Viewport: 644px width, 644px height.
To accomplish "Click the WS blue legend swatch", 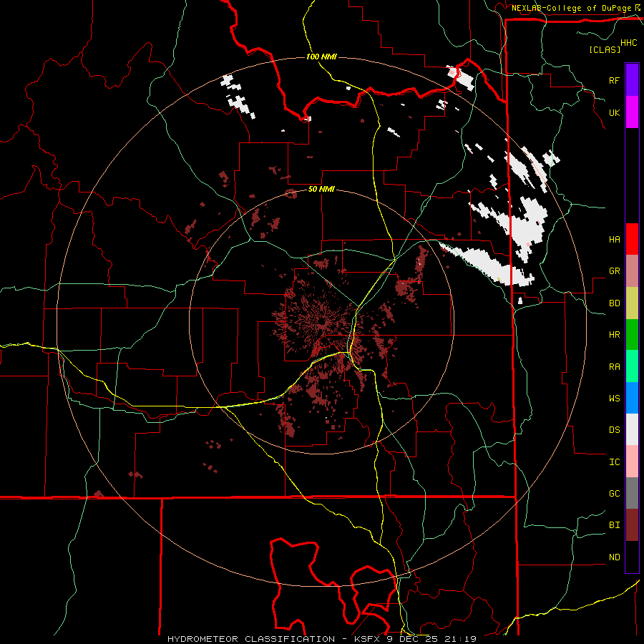I will [x=632, y=398].
